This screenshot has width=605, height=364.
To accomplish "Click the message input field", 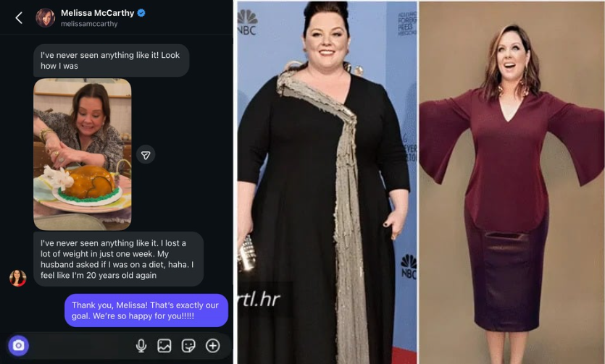I will tap(80, 346).
